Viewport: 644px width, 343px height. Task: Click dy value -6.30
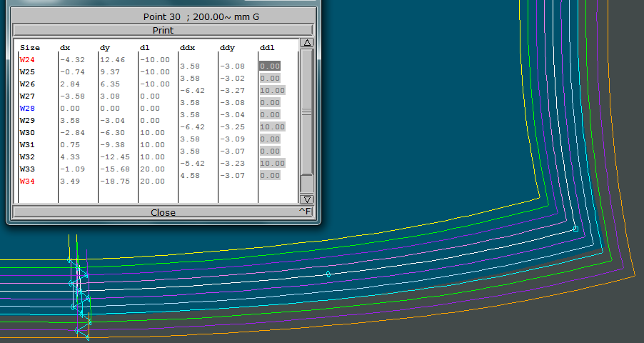coord(112,132)
